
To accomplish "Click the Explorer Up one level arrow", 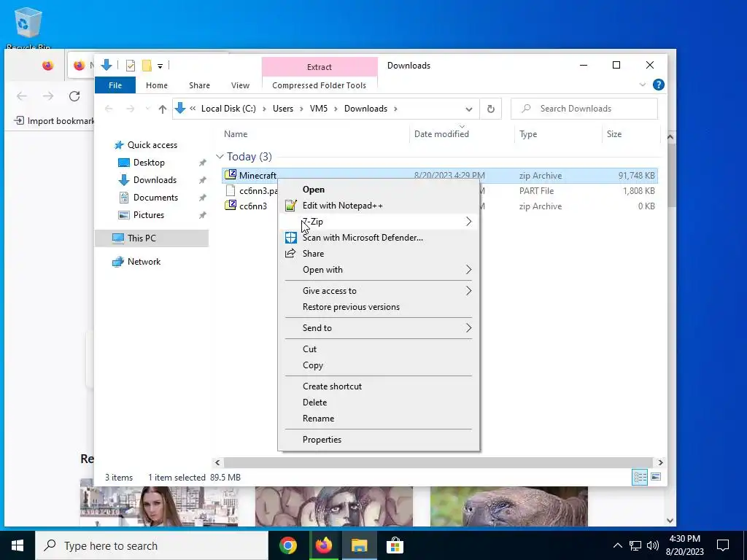I will click(163, 109).
